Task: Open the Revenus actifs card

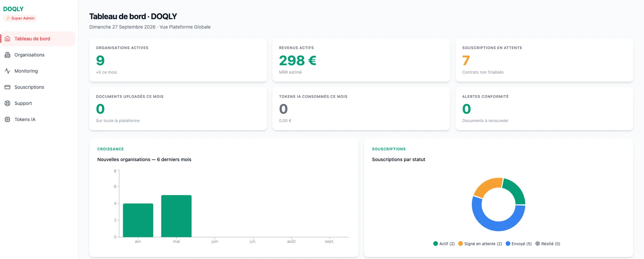Action: click(x=361, y=60)
